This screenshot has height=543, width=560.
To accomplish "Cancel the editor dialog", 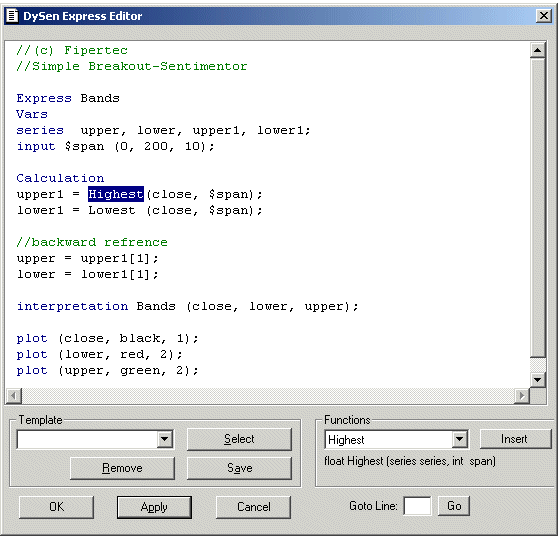I will (x=253, y=507).
